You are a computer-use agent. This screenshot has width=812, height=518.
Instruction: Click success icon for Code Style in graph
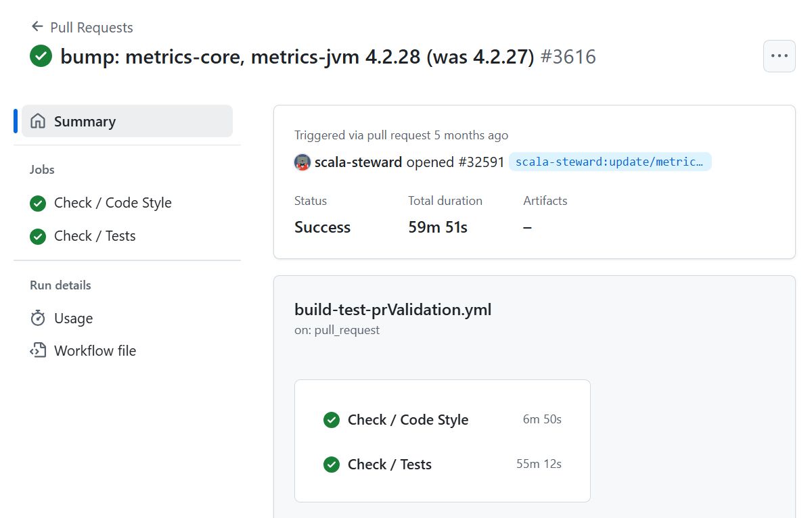(332, 420)
